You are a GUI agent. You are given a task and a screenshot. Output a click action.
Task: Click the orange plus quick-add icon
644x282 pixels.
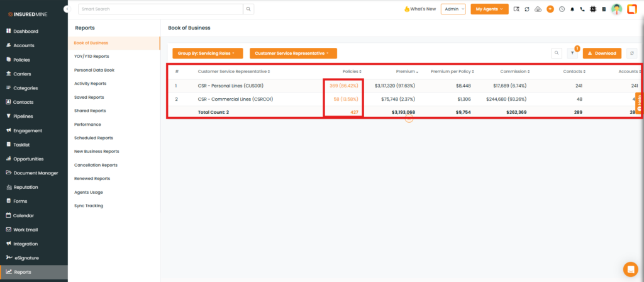point(550,9)
